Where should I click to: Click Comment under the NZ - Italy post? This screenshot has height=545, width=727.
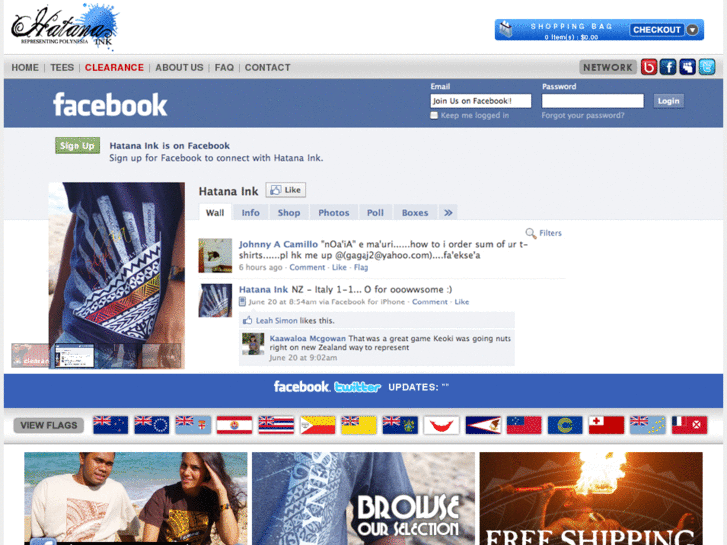point(430,301)
